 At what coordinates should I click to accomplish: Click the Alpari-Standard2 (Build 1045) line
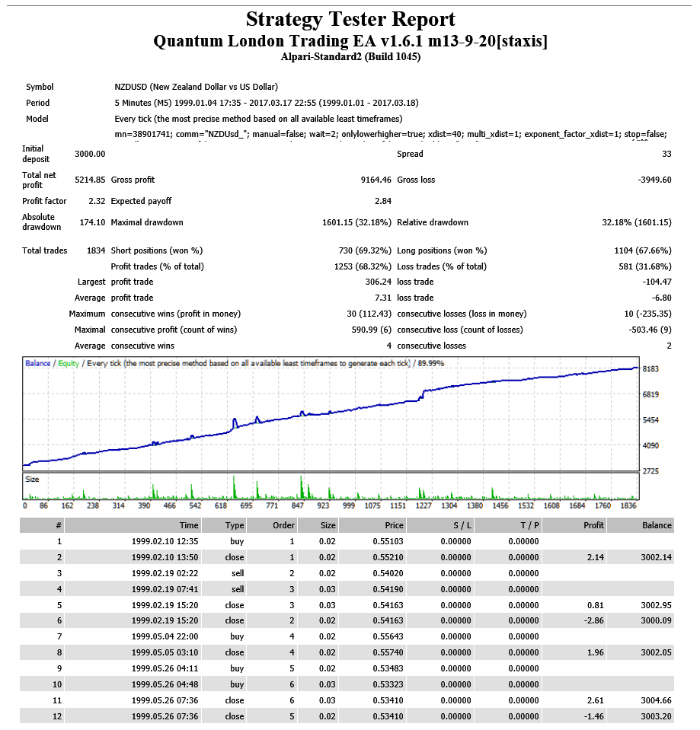click(x=350, y=57)
